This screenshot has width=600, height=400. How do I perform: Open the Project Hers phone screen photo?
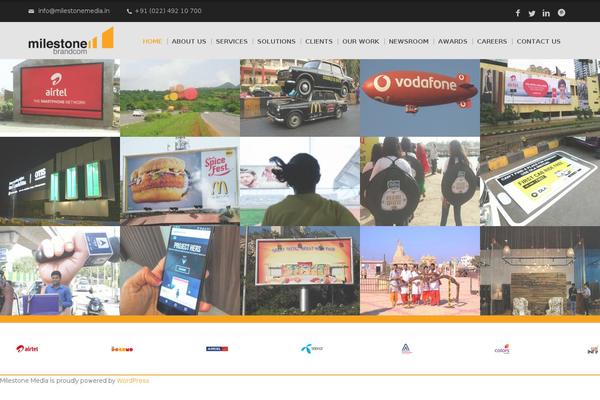180,271
